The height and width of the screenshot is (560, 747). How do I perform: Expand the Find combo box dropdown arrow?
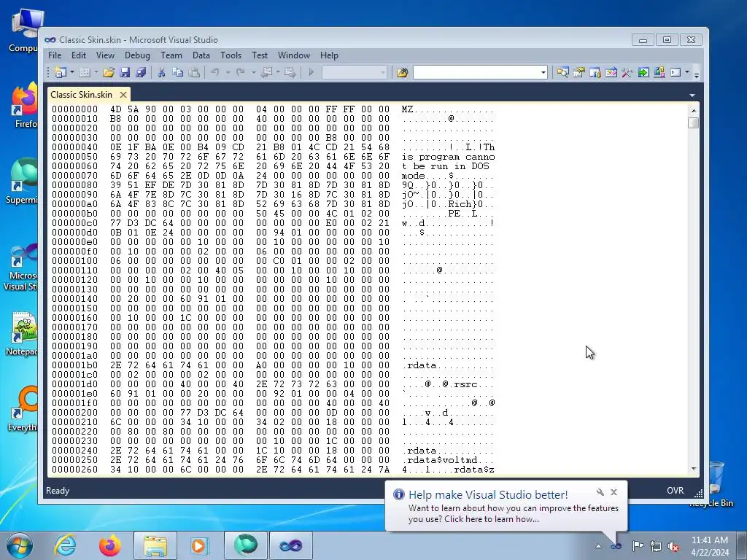click(x=543, y=72)
